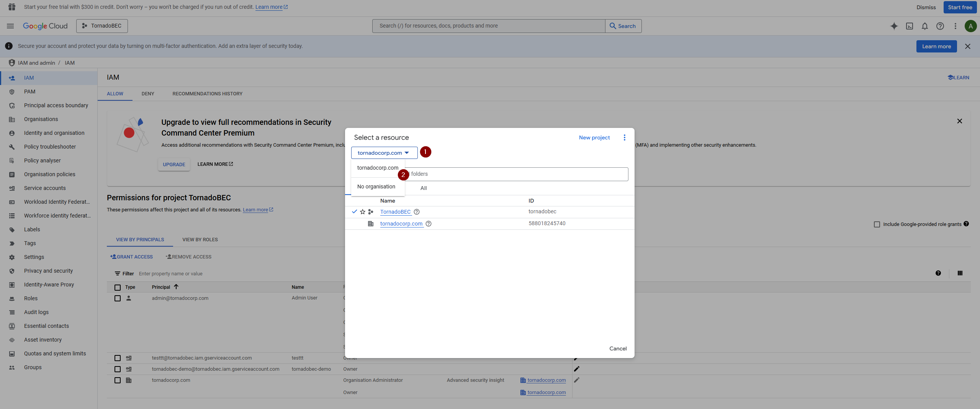This screenshot has height=409, width=980.
Task: Open the notifications bell
Action: pyautogui.click(x=924, y=26)
